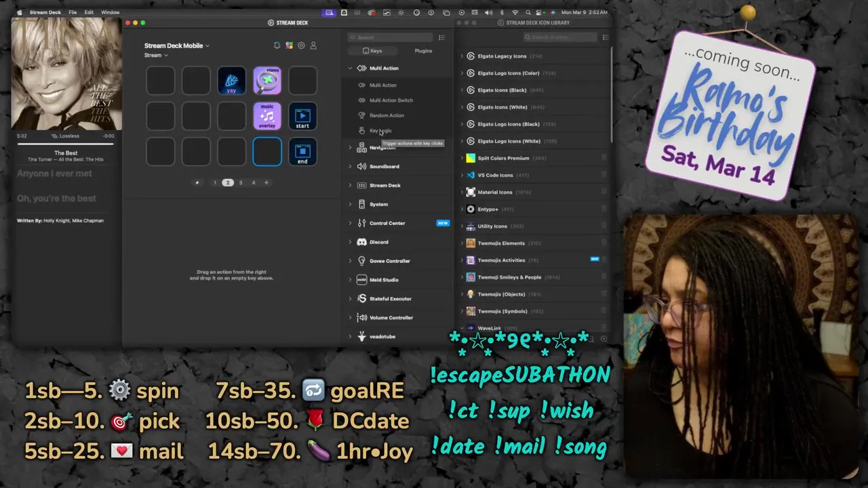The width and height of the screenshot is (868, 488).
Task: Go to page 4 of the profile
Action: click(253, 182)
